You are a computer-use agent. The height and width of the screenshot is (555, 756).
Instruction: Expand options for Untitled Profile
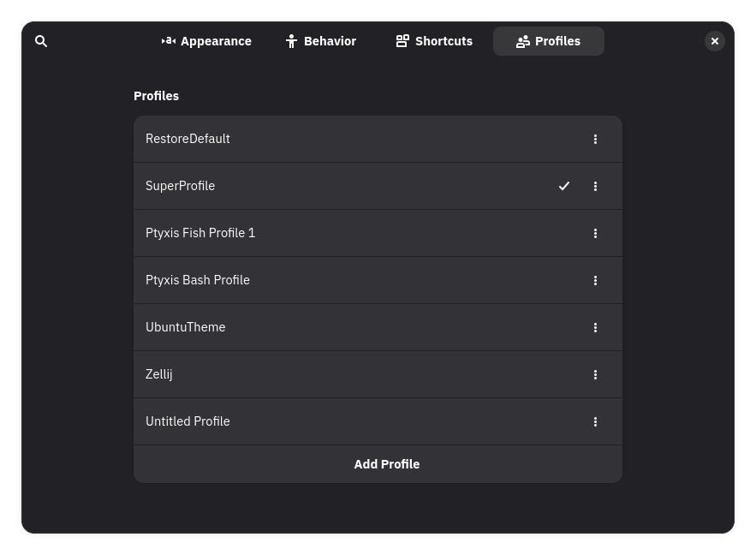point(595,421)
